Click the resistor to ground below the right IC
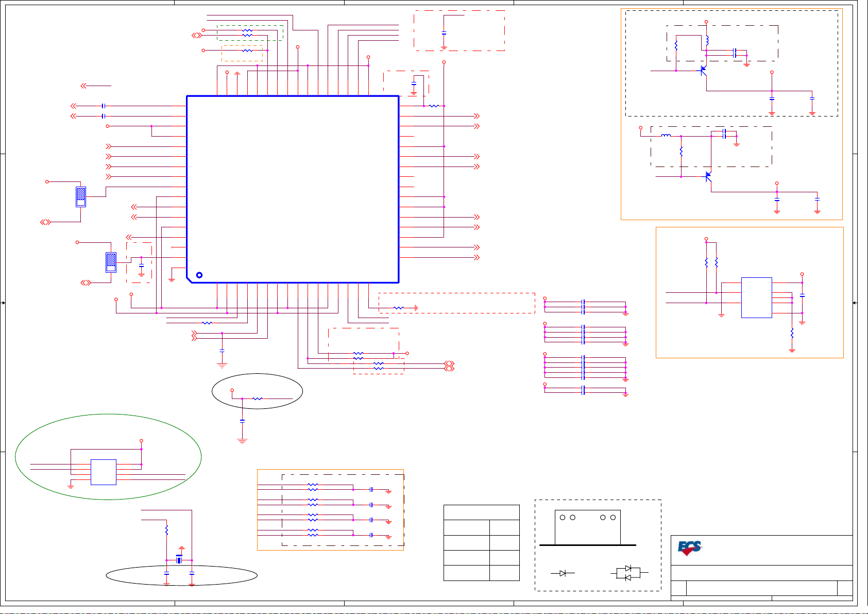 click(x=792, y=333)
